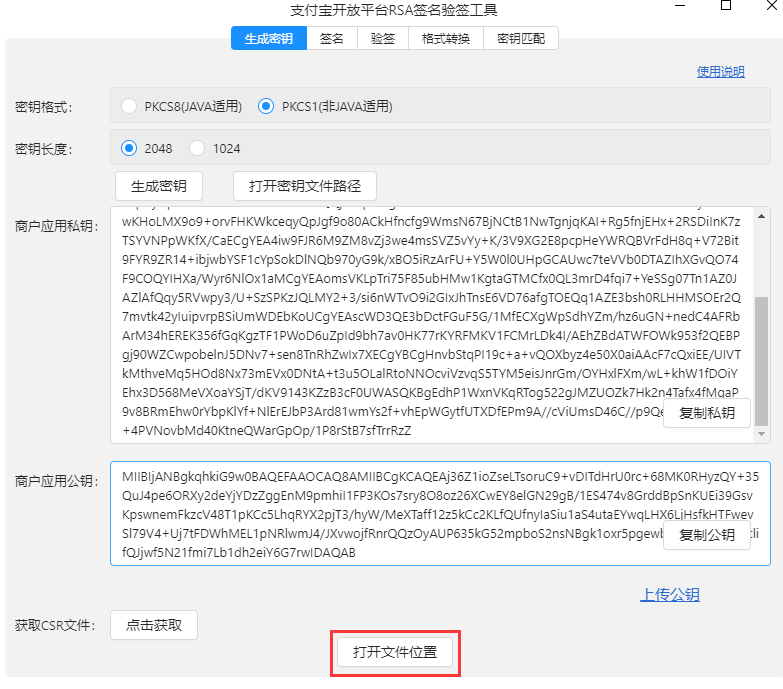Open the 签名 tab
Viewport: 783px width, 689px height.
tap(332, 38)
